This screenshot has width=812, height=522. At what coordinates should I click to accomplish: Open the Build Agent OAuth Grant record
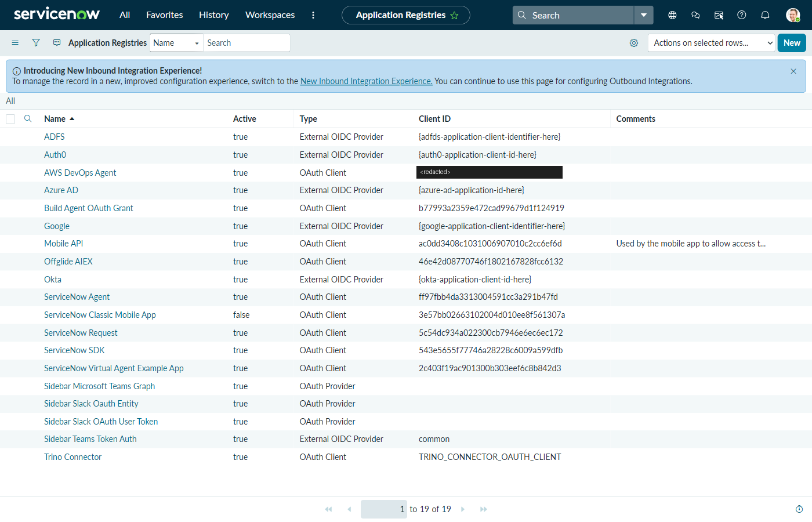point(89,208)
